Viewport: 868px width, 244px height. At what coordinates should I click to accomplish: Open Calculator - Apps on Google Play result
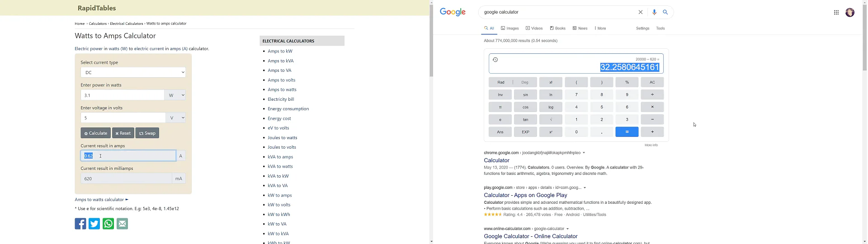click(x=525, y=195)
